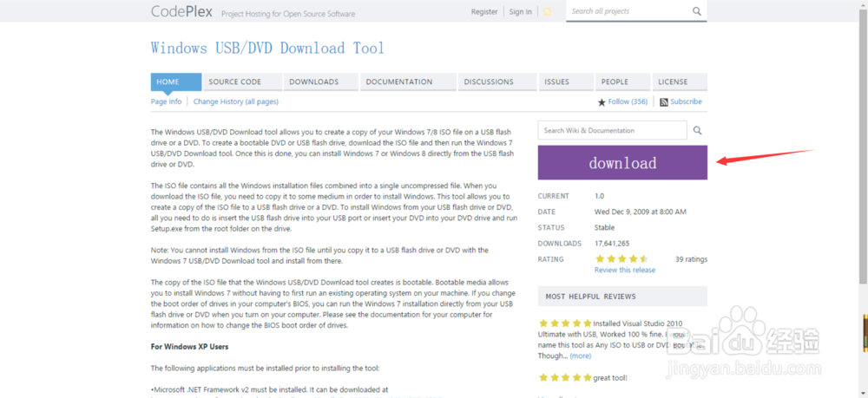
Task: Click the rating stars for the release
Action: pyautogui.click(x=621, y=258)
